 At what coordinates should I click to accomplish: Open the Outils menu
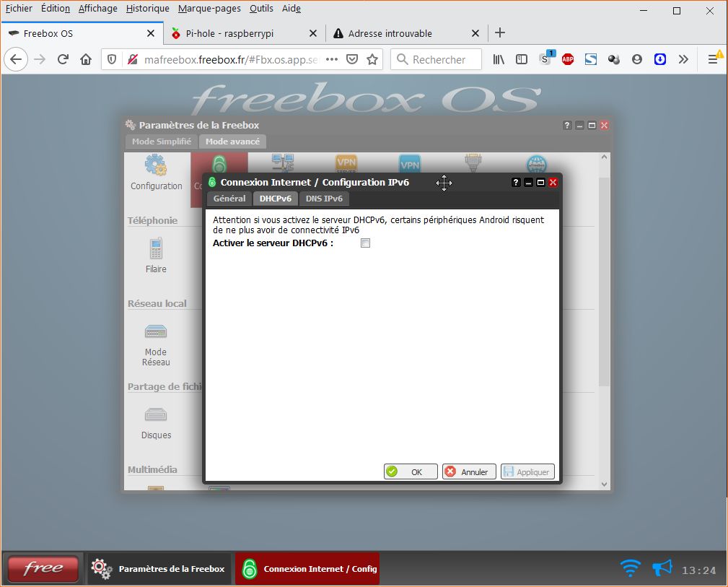(x=261, y=9)
